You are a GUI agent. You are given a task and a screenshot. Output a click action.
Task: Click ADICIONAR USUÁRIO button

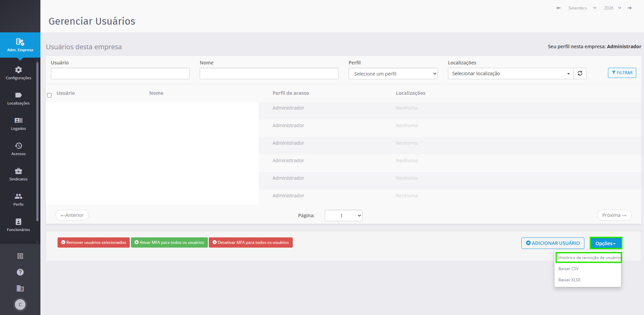[553, 243]
